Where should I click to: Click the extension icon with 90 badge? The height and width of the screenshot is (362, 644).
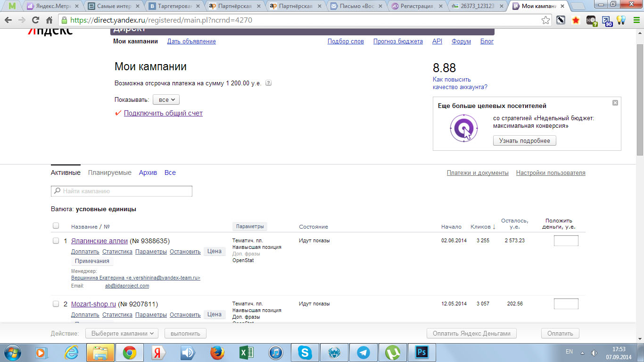[x=606, y=21]
